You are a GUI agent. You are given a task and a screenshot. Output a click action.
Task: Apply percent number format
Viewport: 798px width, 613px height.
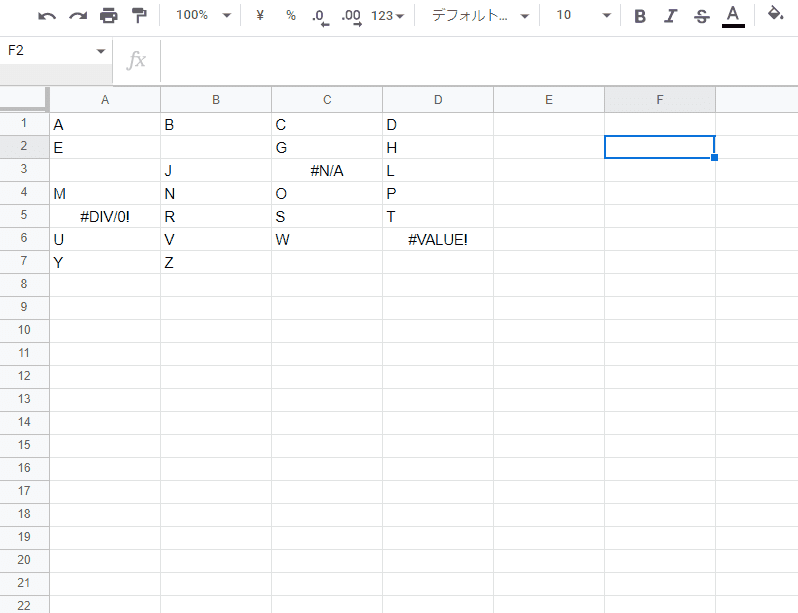point(291,15)
